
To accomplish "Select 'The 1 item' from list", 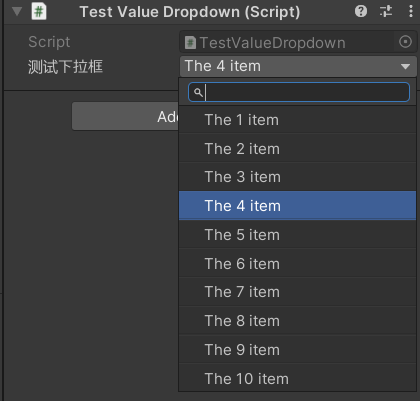I will [x=297, y=120].
